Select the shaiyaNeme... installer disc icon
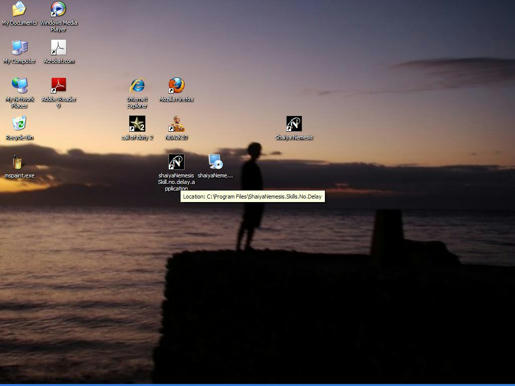Image resolution: width=515 pixels, height=386 pixels. (x=216, y=162)
